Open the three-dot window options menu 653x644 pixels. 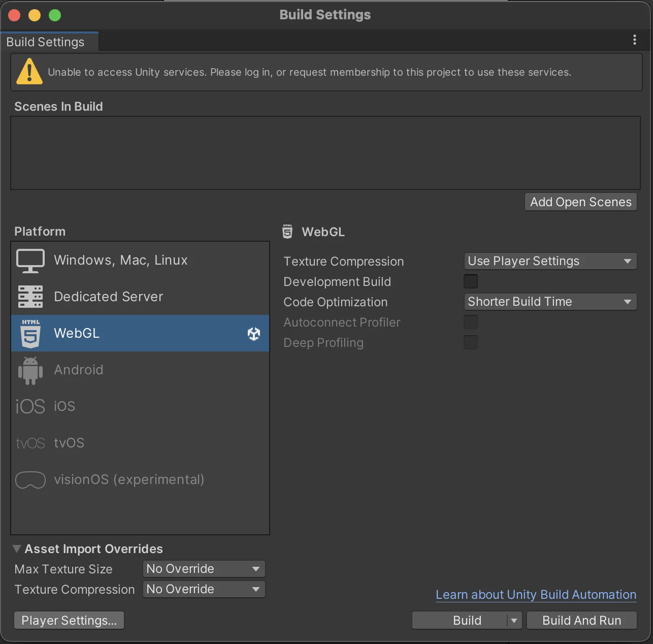coord(634,40)
